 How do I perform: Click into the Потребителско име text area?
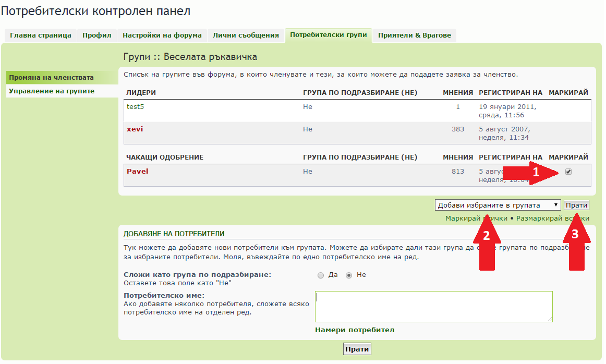(433, 307)
